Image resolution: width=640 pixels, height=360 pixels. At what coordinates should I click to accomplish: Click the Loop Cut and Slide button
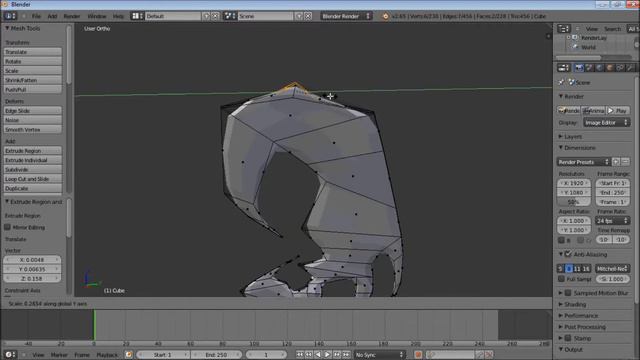coord(33,179)
